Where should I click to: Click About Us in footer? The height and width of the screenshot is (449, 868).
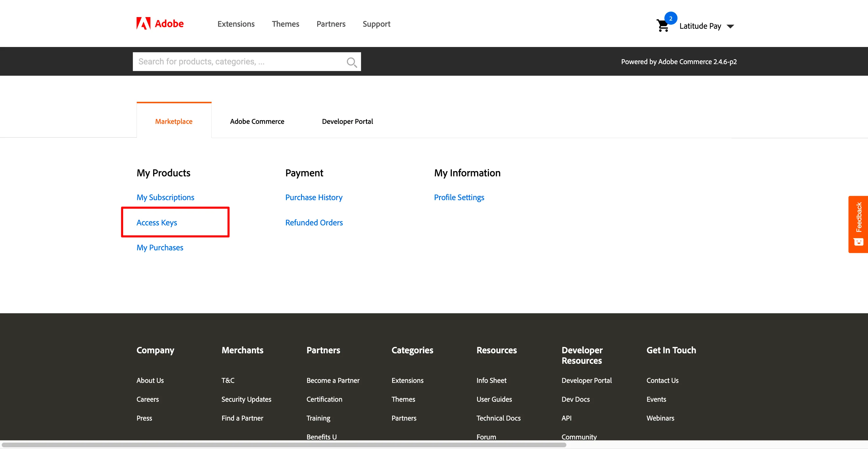[150, 380]
